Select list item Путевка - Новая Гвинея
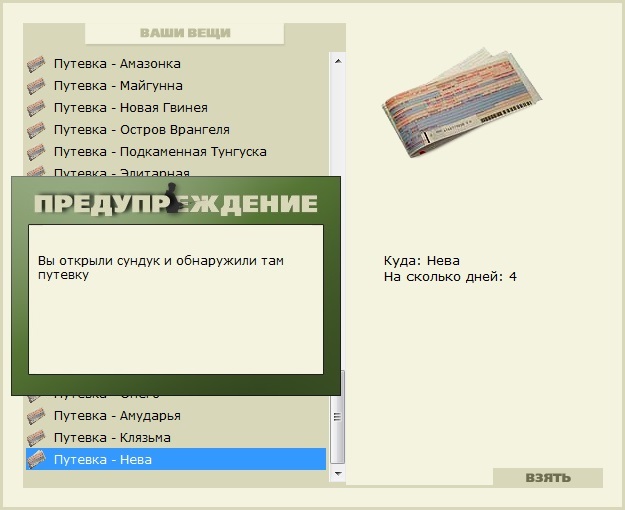The image size is (625, 510). click(x=176, y=108)
